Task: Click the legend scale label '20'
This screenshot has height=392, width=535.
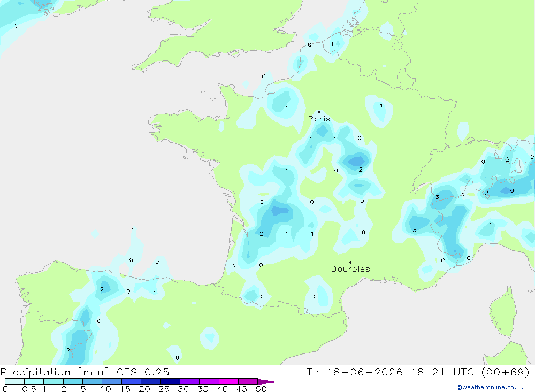Action: point(144,389)
